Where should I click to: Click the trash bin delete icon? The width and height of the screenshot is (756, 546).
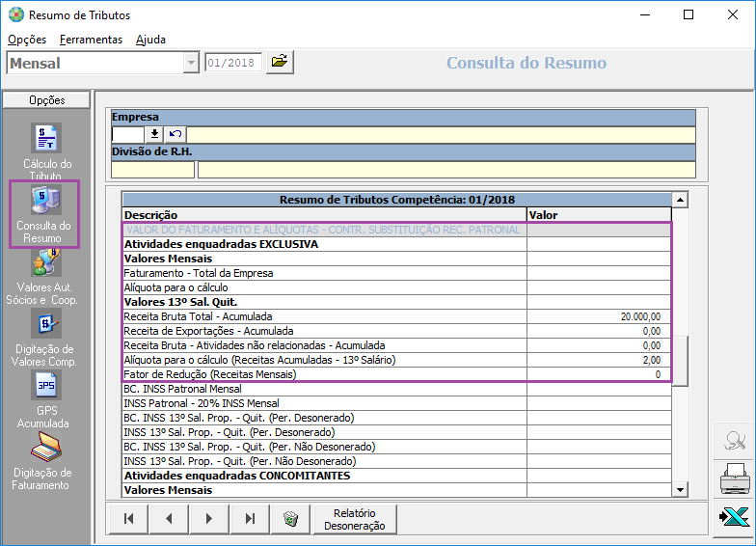pyautogui.click(x=290, y=519)
